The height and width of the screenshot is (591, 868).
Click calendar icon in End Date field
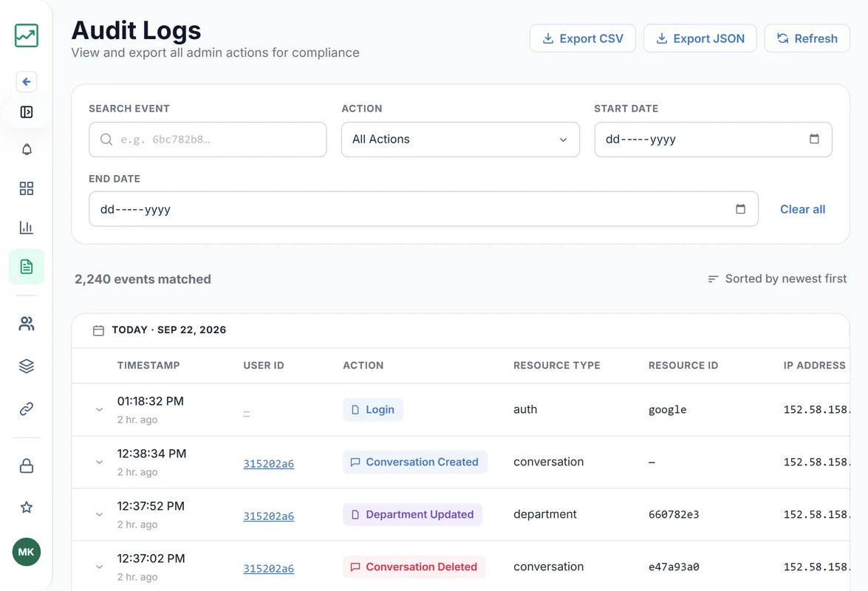click(741, 209)
